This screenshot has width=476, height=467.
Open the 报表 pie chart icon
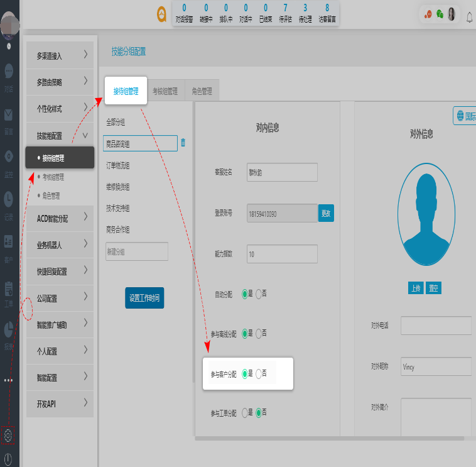(9, 329)
